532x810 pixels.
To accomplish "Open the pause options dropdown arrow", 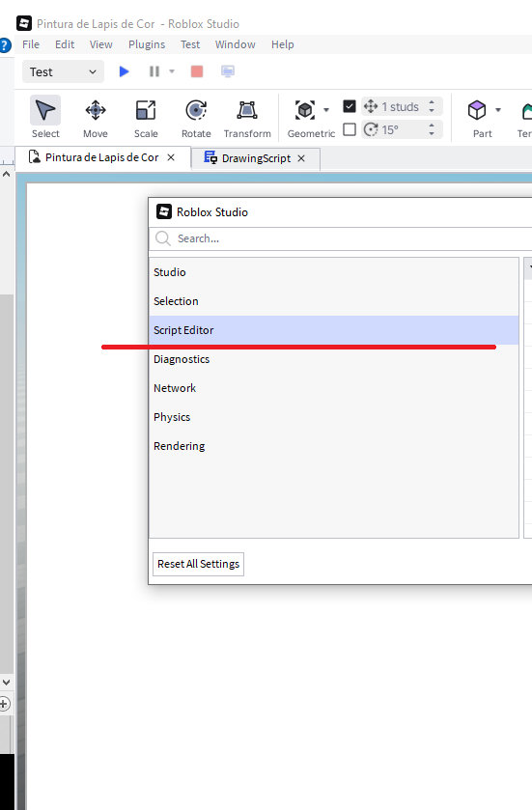I will (x=172, y=71).
